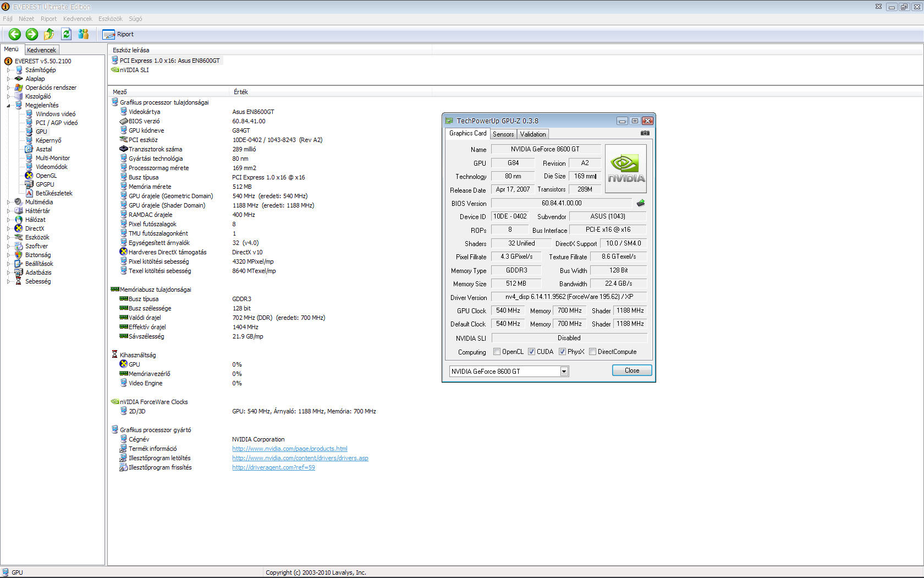This screenshot has width=924, height=578.
Task: Switch to the Sensors tab in GPU-Z
Action: (503, 134)
